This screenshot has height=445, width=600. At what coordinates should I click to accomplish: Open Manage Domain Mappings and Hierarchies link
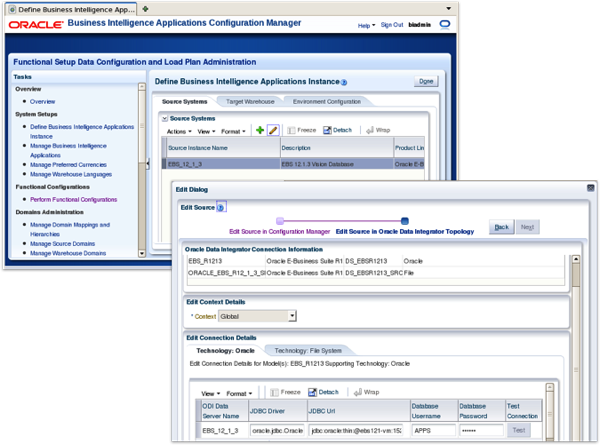[x=70, y=229]
